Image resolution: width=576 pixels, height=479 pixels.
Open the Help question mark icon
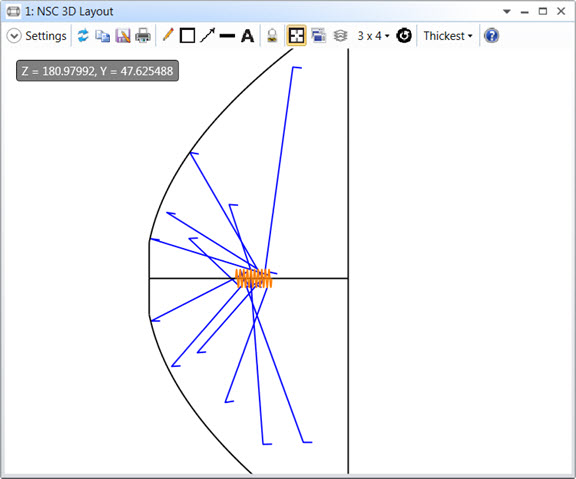(491, 36)
